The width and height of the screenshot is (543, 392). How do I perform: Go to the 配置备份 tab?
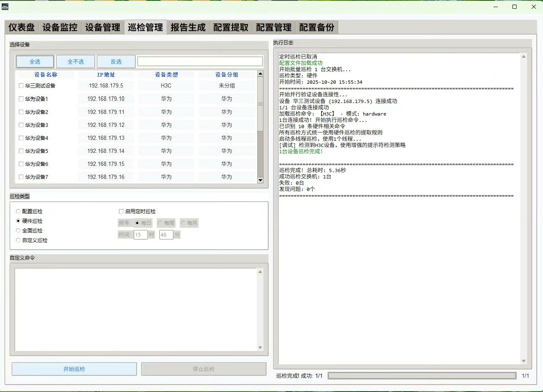click(316, 28)
